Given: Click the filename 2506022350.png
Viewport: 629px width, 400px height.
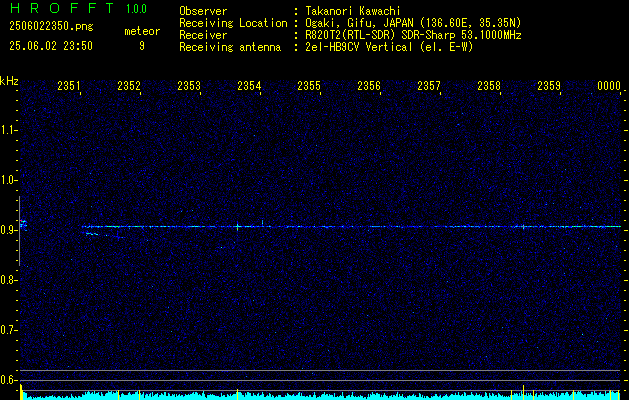Looking at the screenshot, I should pos(51,27).
